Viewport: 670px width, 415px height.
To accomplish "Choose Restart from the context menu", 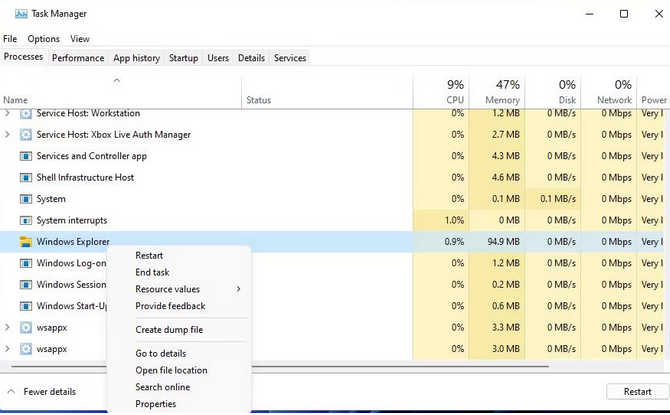I will (149, 256).
